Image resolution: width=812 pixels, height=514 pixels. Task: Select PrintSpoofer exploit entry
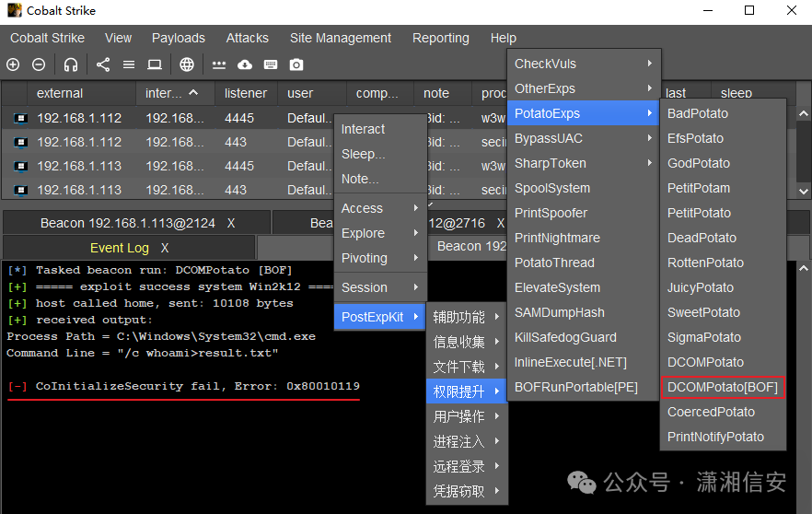click(584, 213)
